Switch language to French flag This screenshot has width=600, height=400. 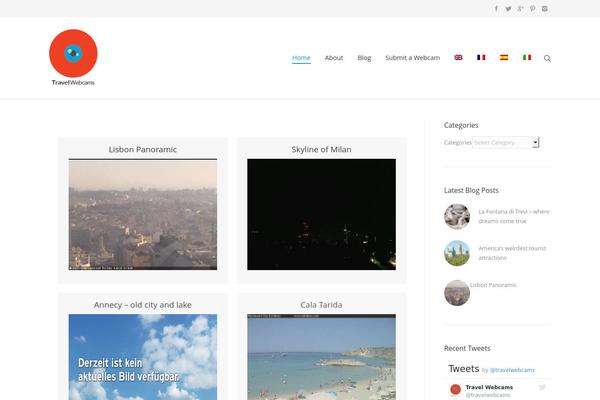[x=481, y=57]
